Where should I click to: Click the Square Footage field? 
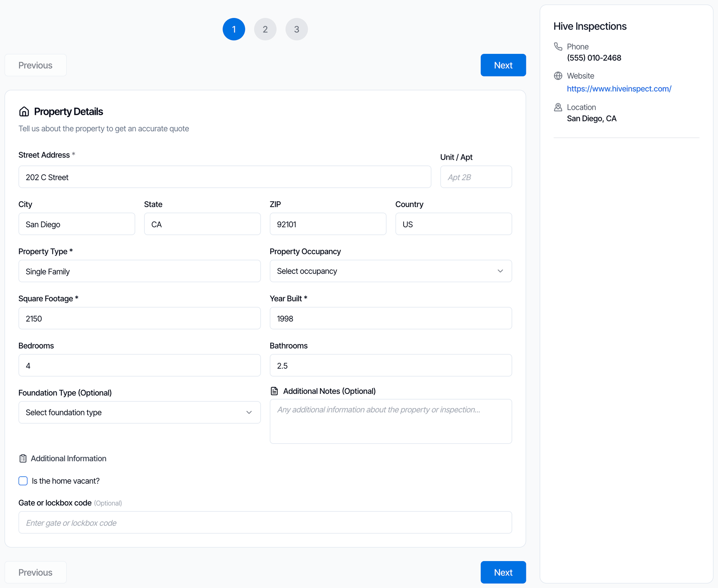(x=139, y=318)
